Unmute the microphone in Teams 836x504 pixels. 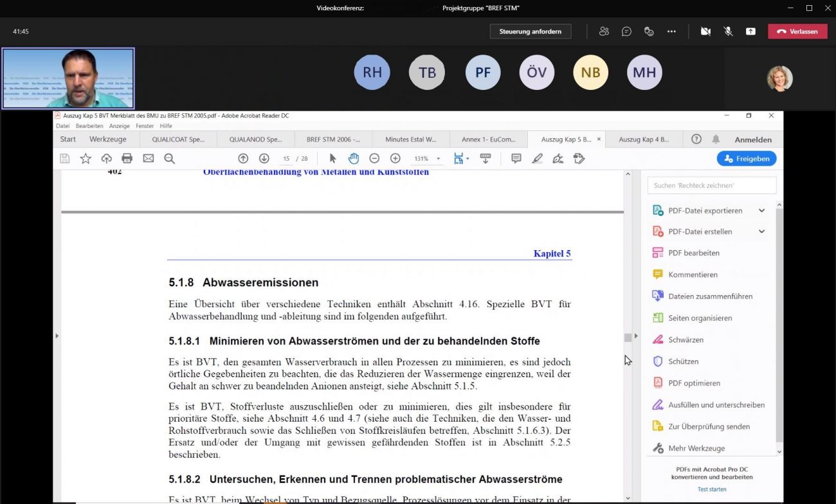(x=728, y=31)
